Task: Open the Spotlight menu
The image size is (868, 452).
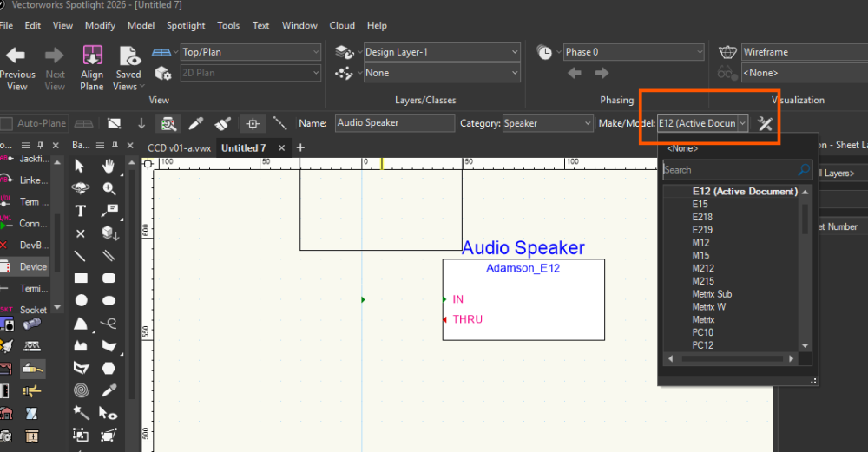Action: [x=186, y=25]
